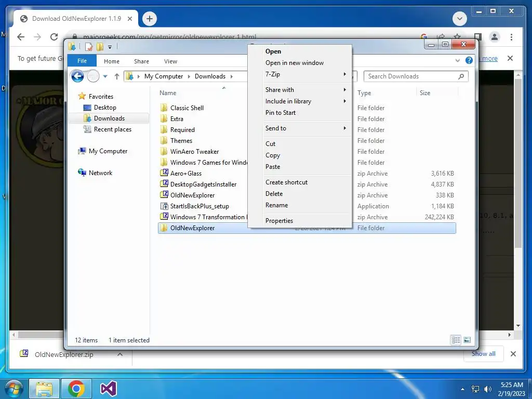This screenshot has height=399, width=532.
Task: Click My Computer in the address breadcrumb
Action: point(164,76)
